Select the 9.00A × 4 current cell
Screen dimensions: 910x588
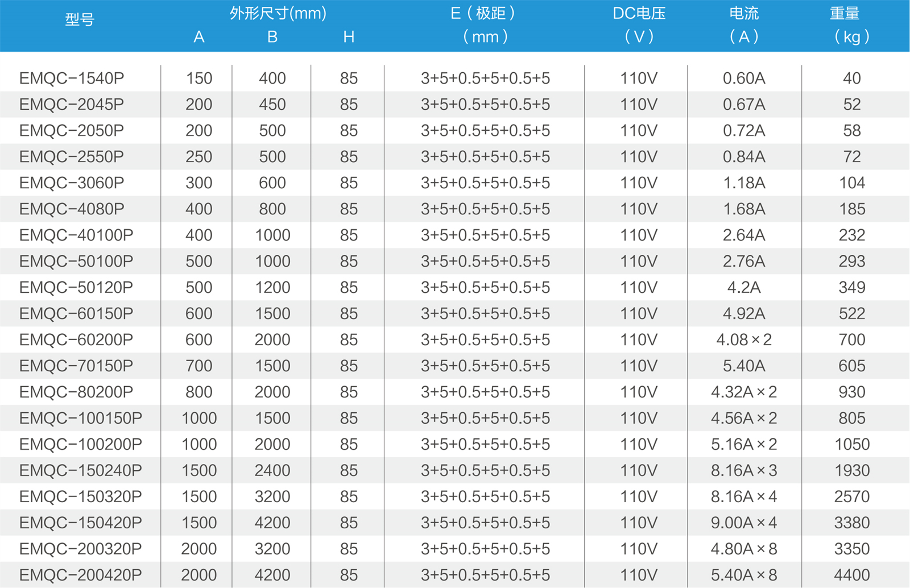tap(743, 523)
